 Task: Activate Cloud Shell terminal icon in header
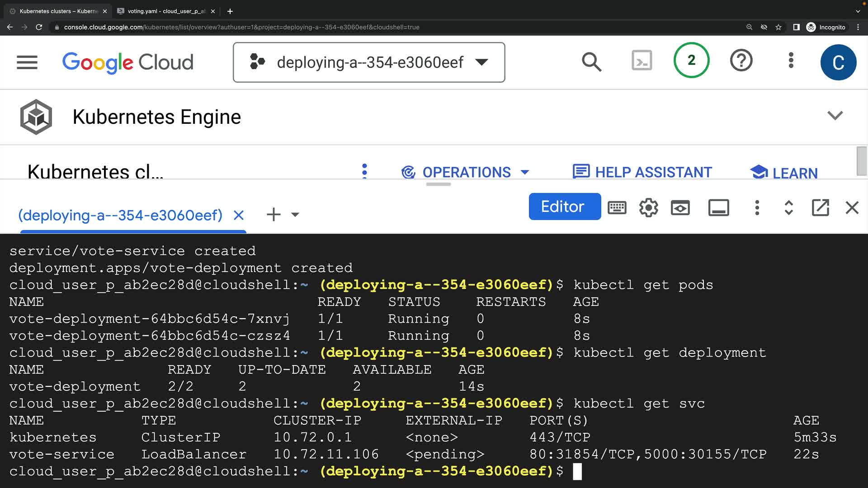click(x=642, y=61)
